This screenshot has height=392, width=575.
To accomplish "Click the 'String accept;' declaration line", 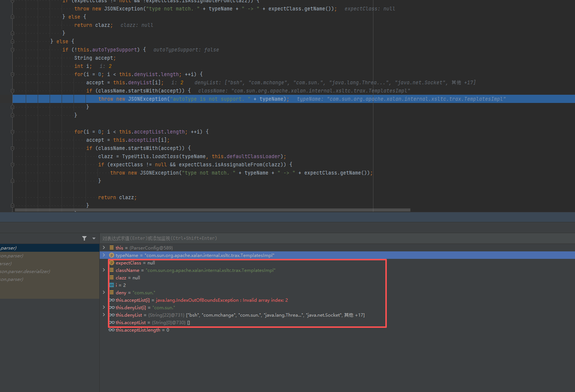I will [95, 58].
